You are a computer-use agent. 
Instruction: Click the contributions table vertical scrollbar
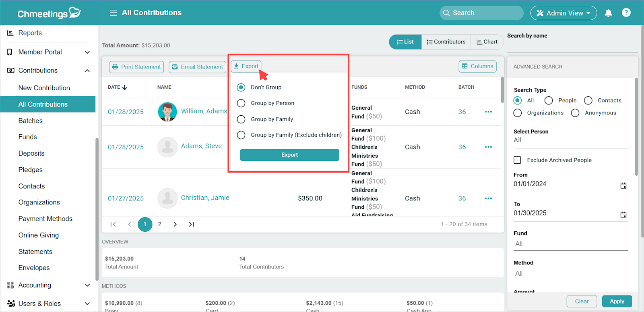(x=502, y=90)
